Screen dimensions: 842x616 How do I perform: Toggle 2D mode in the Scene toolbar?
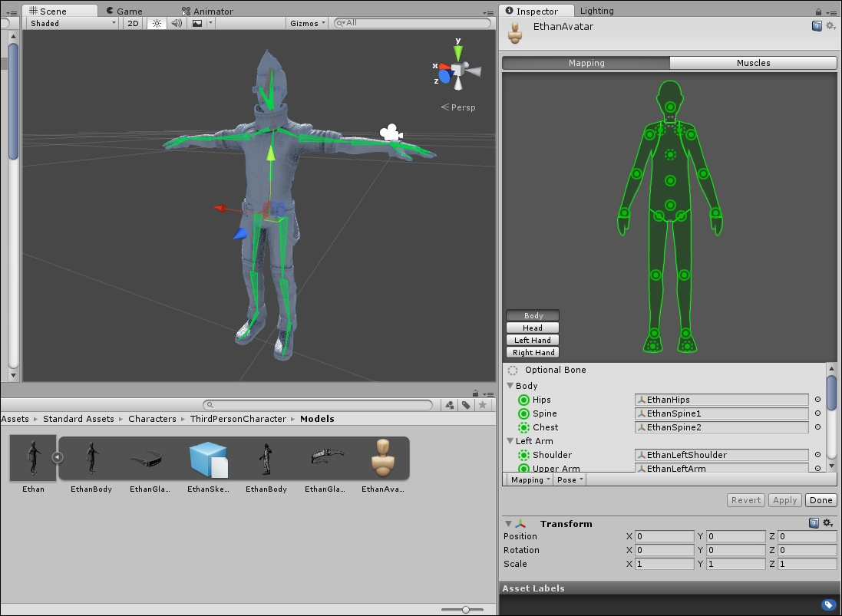point(132,23)
